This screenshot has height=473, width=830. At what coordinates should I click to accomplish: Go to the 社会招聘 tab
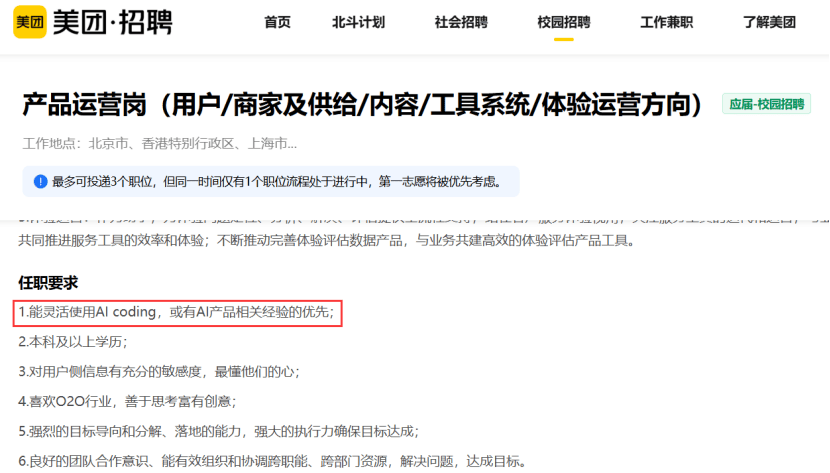[461, 22]
